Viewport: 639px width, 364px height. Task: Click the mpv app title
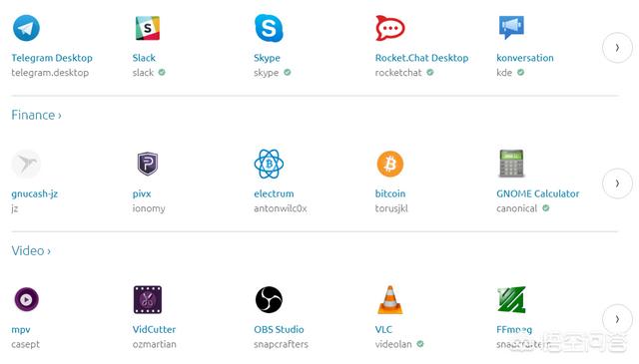click(21, 330)
